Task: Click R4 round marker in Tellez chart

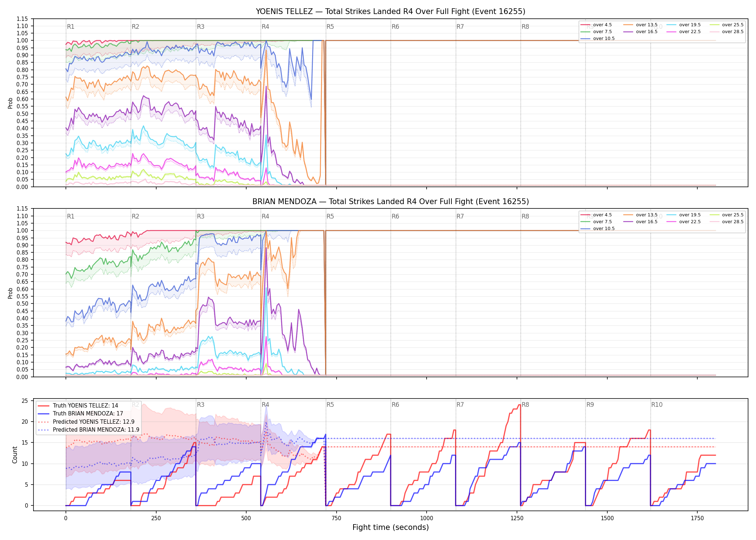Action: [265, 27]
